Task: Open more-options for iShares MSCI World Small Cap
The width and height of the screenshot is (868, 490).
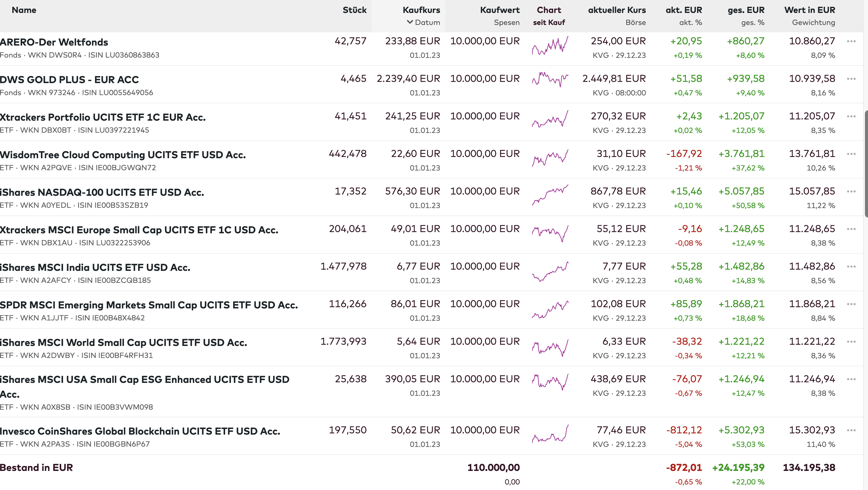Action: click(x=851, y=342)
